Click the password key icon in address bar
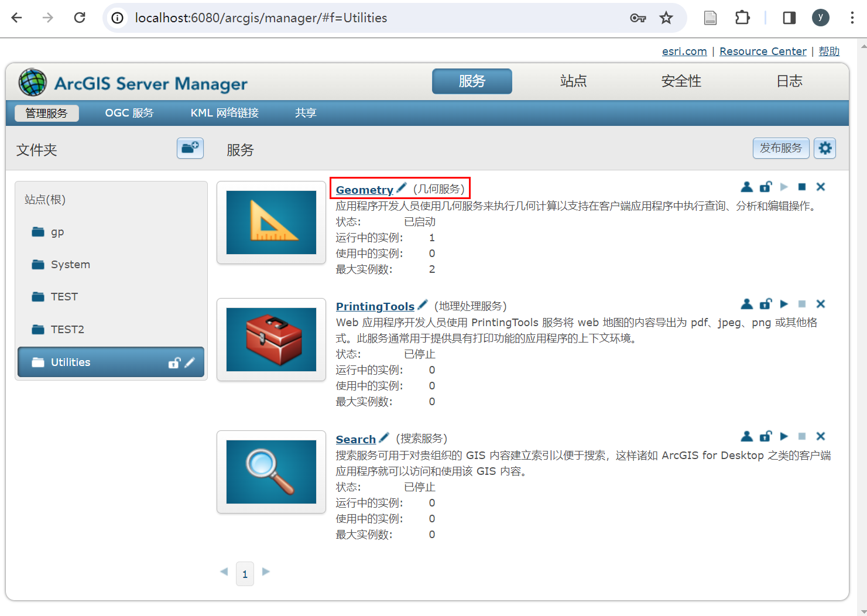The height and width of the screenshot is (616, 867). [638, 18]
